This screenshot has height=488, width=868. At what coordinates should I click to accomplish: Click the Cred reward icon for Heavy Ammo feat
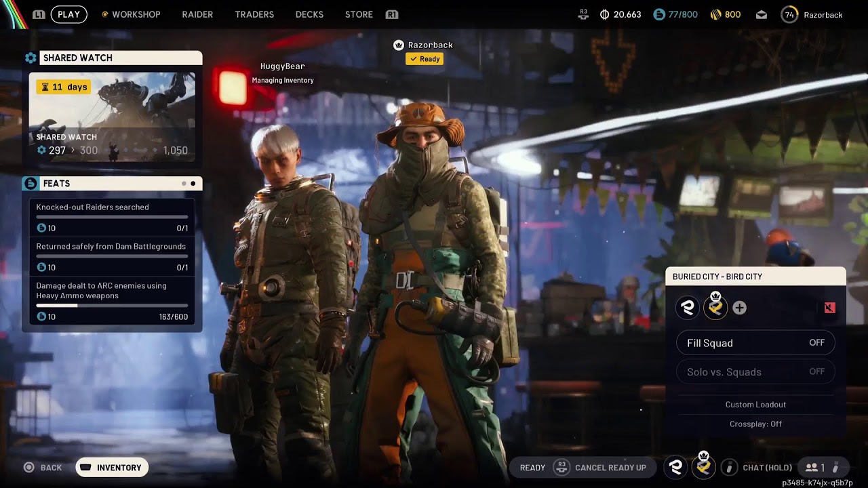click(x=41, y=317)
